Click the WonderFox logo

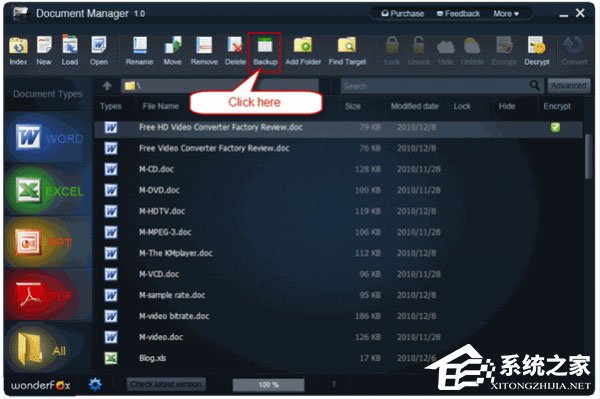tap(41, 385)
